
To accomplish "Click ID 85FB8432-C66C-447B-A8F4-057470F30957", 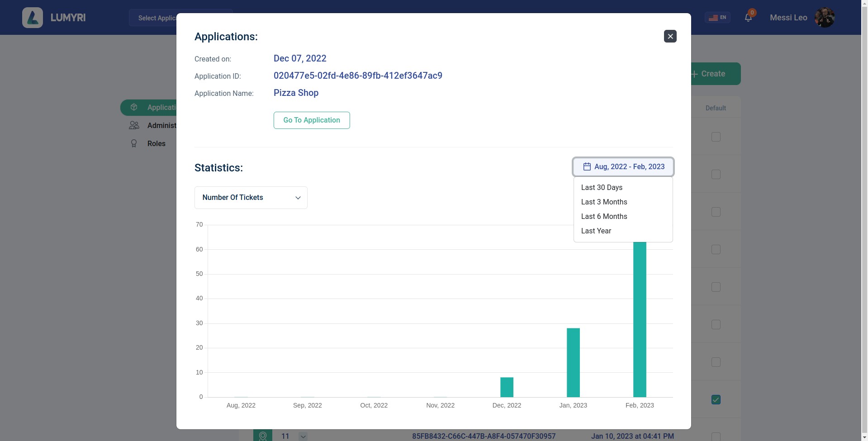I will click(484, 436).
